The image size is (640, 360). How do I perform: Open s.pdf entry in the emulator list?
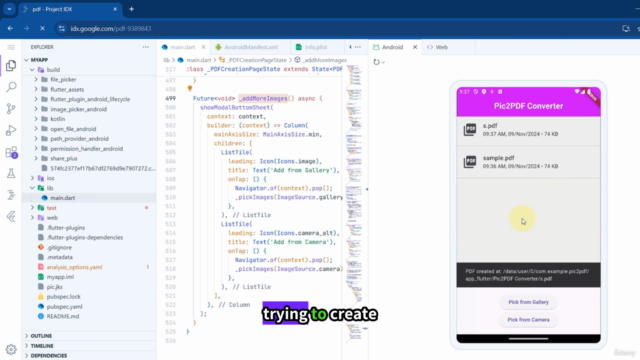point(528,130)
